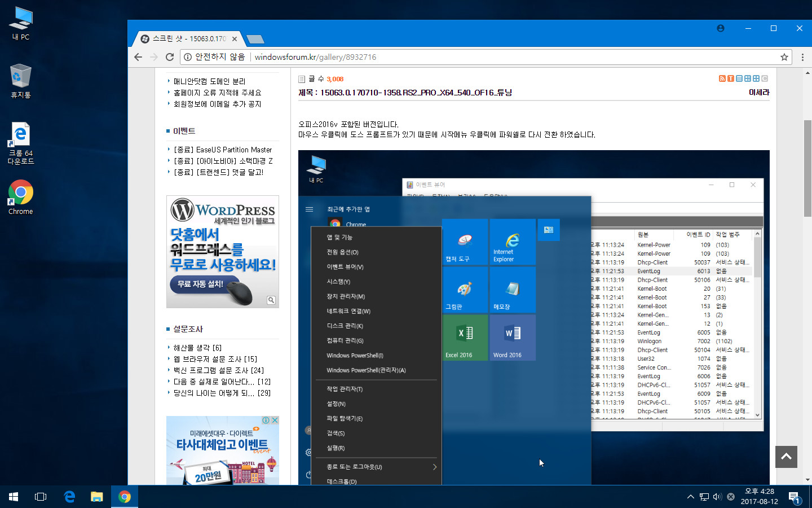Screen dimensions: 812x508
Task: Click the WordPress ad banner
Action: pos(223,251)
